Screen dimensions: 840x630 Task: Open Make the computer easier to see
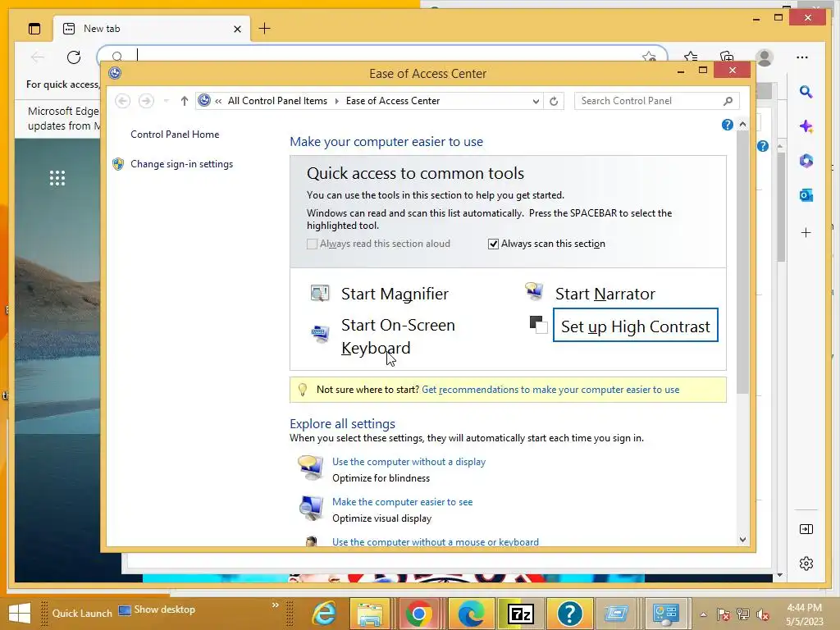pos(402,502)
